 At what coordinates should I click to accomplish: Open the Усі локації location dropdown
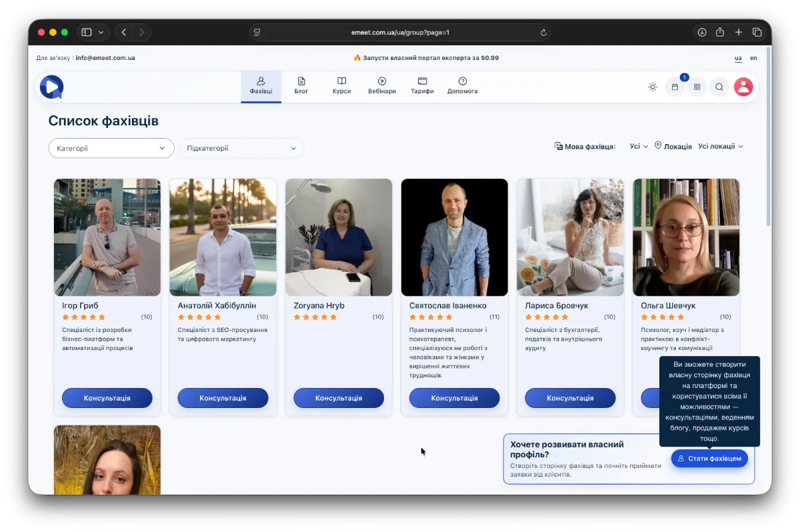click(x=720, y=146)
